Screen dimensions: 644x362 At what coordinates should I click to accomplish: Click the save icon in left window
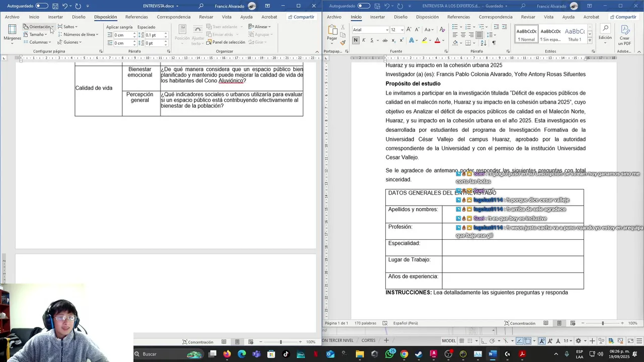point(55,6)
